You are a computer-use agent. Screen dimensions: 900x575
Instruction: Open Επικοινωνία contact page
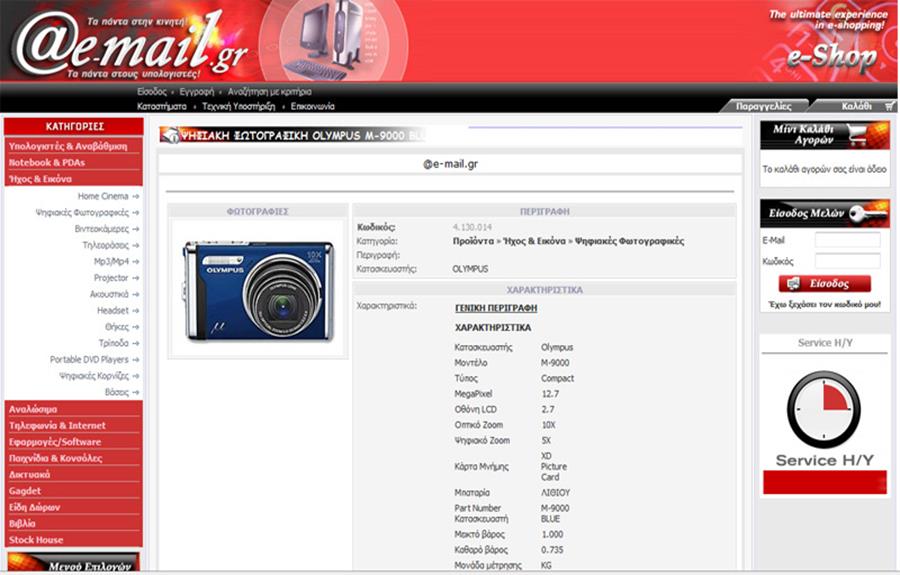pos(312,107)
